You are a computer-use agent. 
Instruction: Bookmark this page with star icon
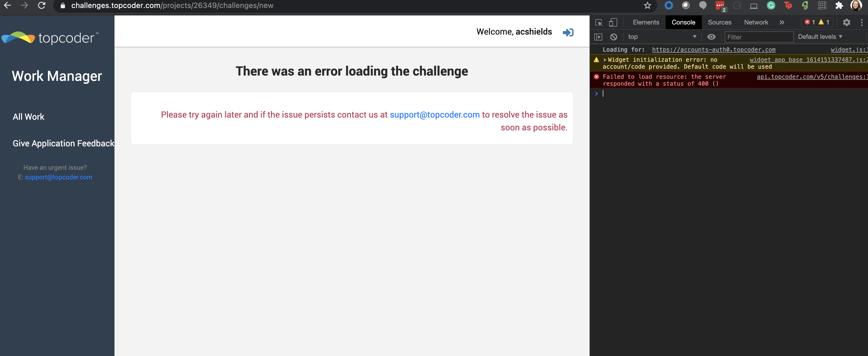pos(647,5)
